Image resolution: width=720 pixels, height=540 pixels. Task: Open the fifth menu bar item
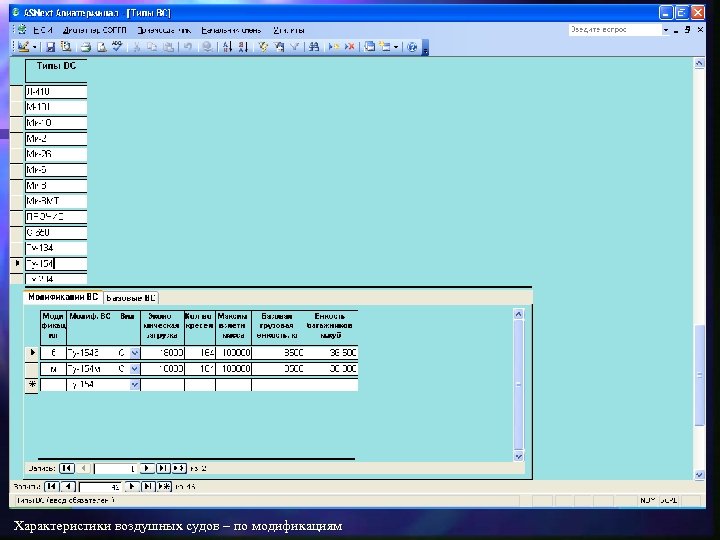(289, 30)
